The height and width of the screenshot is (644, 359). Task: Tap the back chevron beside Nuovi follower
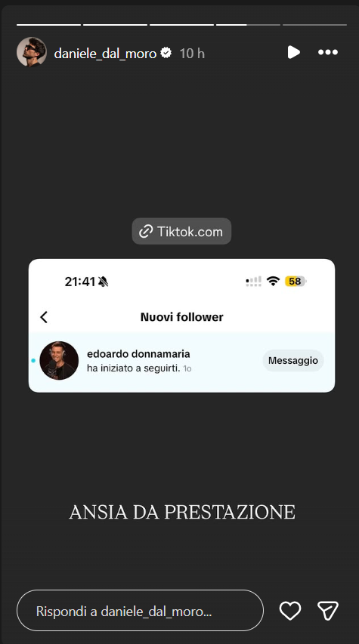click(44, 317)
